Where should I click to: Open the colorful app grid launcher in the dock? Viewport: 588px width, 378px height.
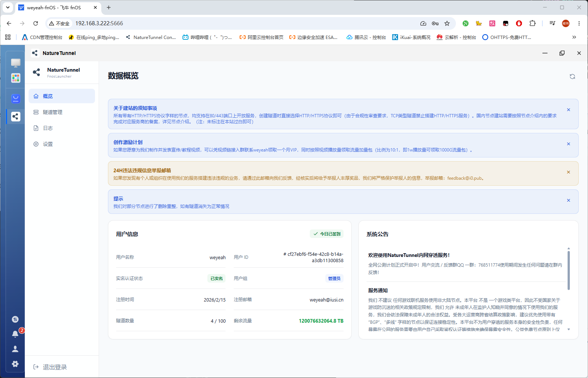[x=16, y=78]
